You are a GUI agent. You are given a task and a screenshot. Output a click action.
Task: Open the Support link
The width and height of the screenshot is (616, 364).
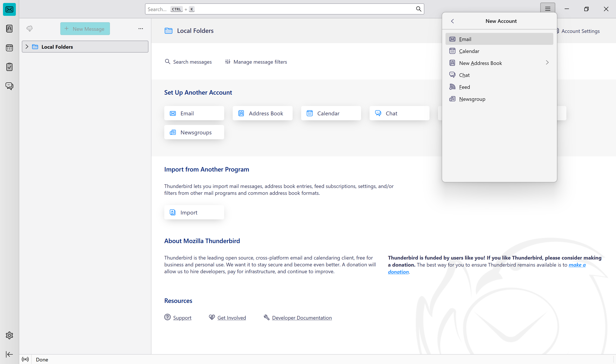click(182, 318)
